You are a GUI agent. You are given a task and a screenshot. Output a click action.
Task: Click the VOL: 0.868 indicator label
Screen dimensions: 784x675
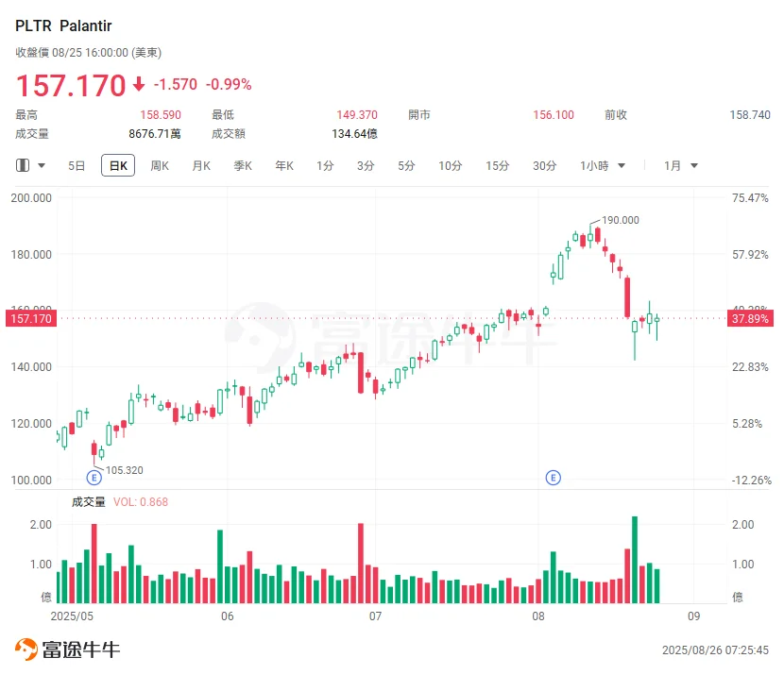pos(141,502)
